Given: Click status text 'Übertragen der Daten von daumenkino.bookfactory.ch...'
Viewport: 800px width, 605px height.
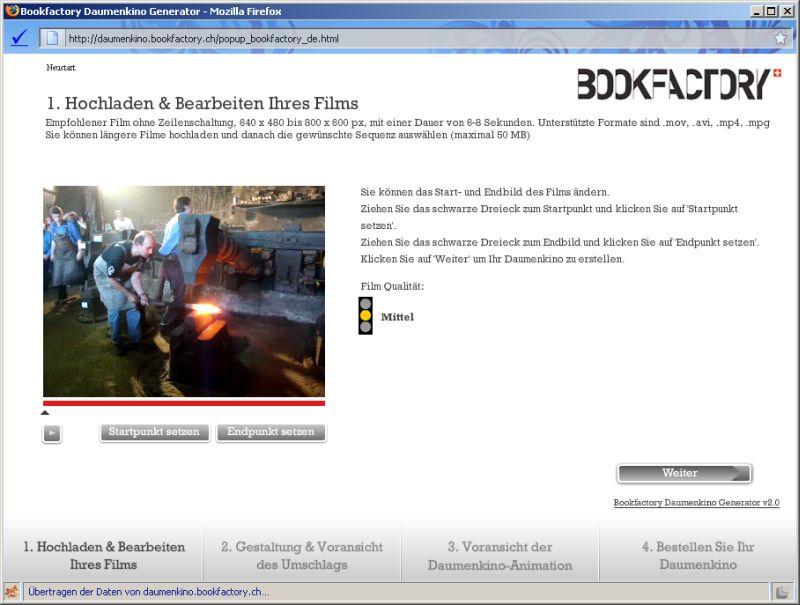Looking at the screenshot, I should (148, 592).
